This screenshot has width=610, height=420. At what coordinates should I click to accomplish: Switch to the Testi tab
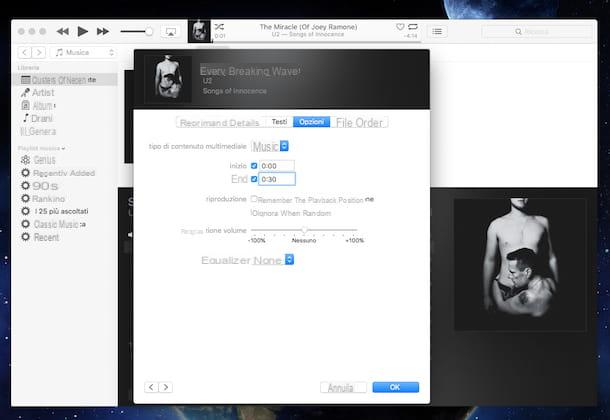click(x=279, y=122)
